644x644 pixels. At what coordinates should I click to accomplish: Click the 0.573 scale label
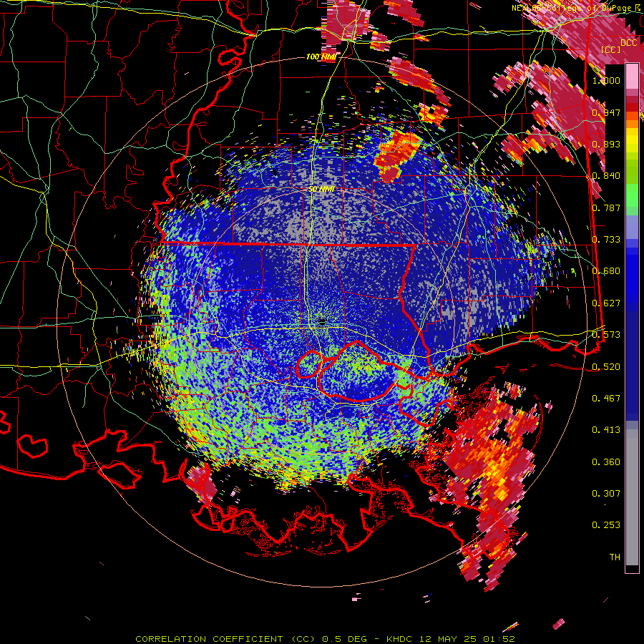(606, 335)
